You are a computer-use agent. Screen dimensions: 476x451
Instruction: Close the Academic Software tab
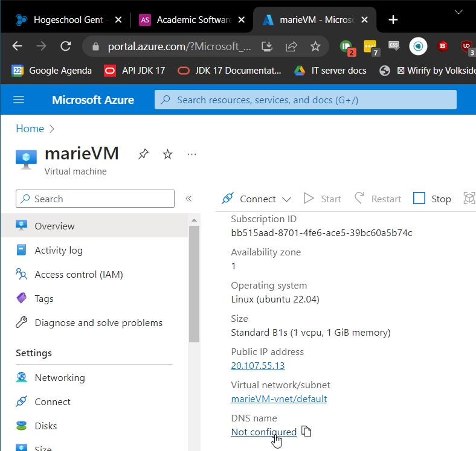[x=242, y=20]
